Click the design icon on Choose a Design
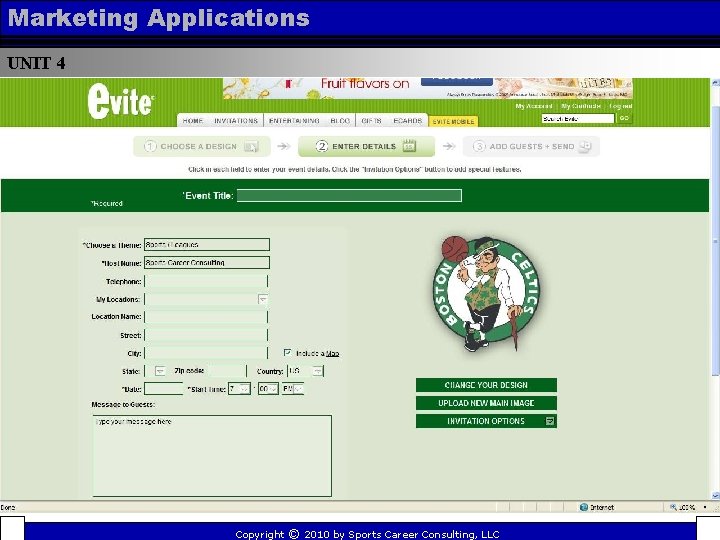The image size is (720, 540). pos(251,146)
